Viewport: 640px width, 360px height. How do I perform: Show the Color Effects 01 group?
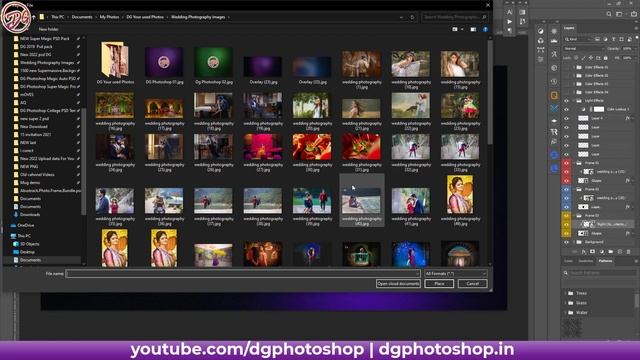(x=566, y=67)
